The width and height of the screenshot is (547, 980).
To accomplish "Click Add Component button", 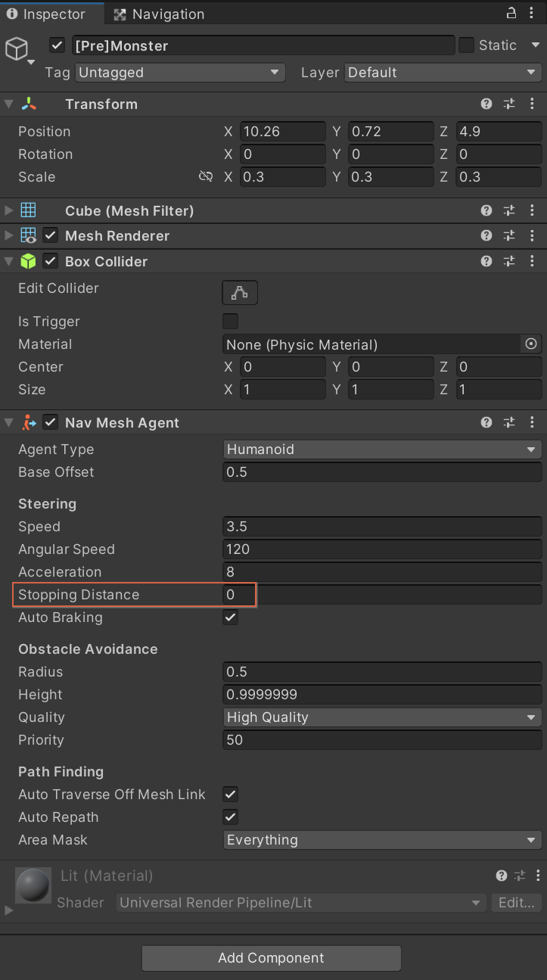I will click(271, 958).
